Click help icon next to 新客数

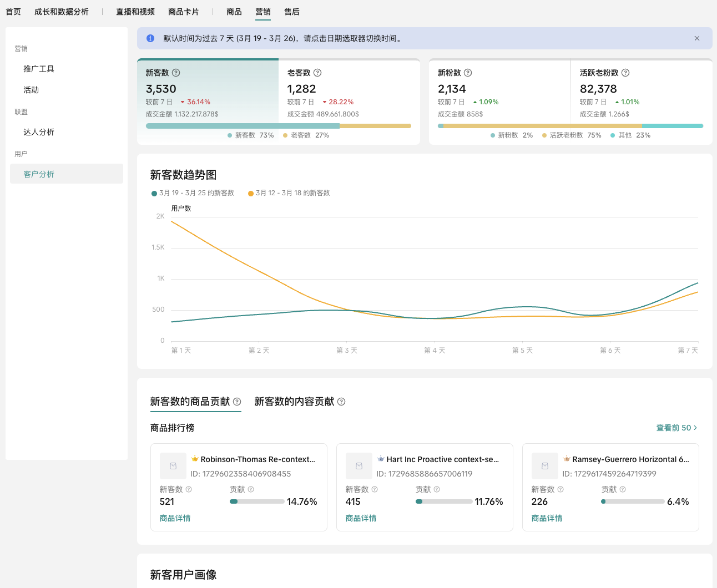click(x=176, y=73)
